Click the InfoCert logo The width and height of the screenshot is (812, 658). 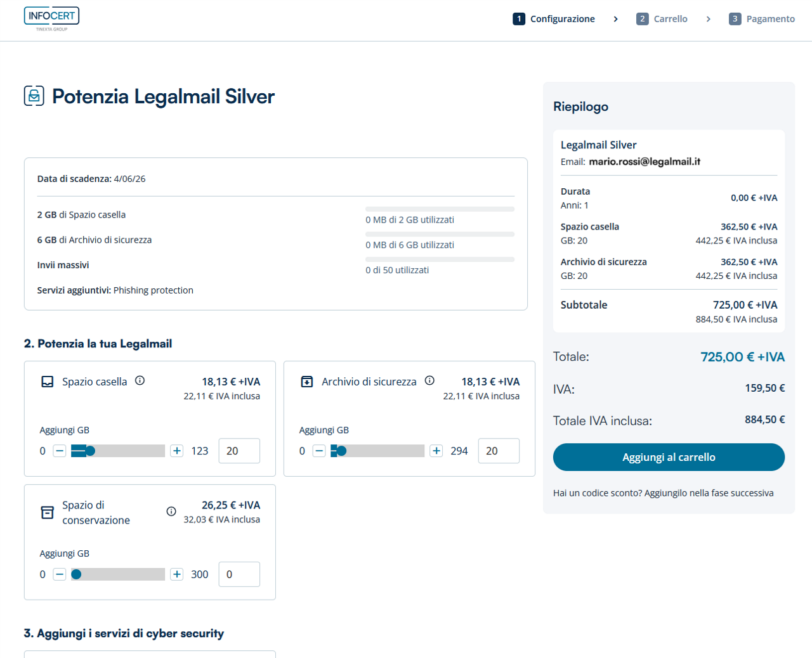click(51, 18)
